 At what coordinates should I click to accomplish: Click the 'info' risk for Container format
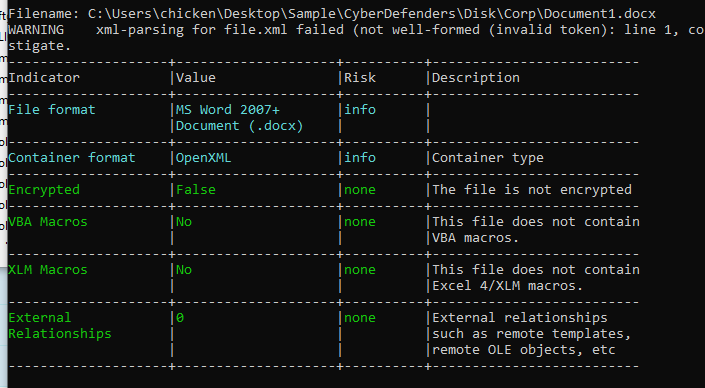point(360,158)
